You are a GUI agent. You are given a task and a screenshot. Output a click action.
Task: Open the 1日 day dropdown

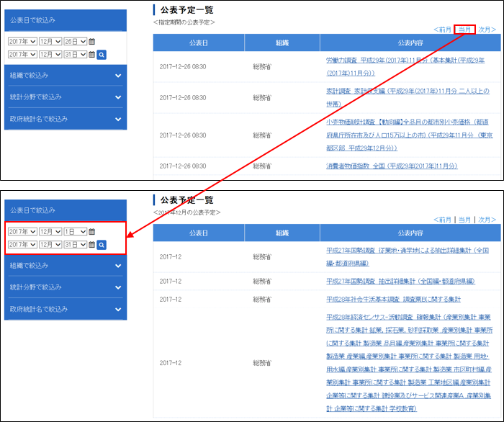point(76,232)
